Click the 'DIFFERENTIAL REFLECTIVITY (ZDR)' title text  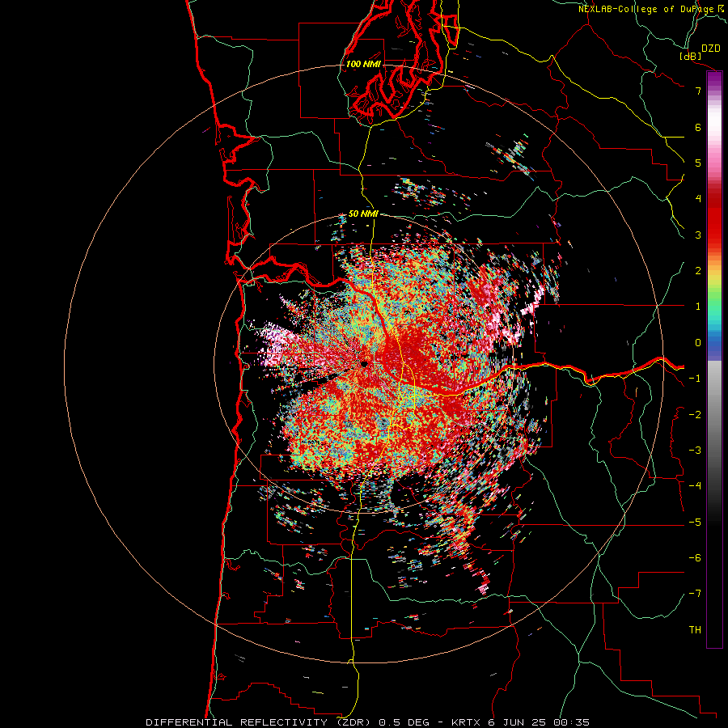point(259,722)
